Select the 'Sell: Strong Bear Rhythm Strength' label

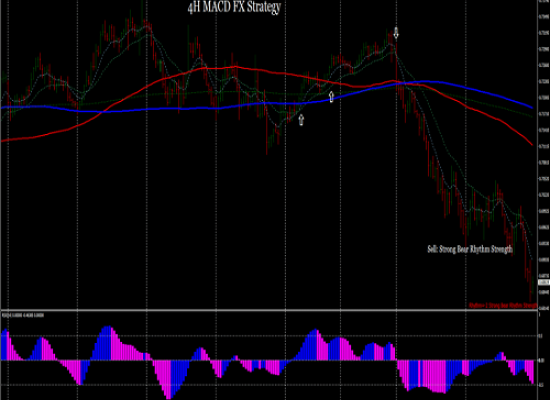470,249
